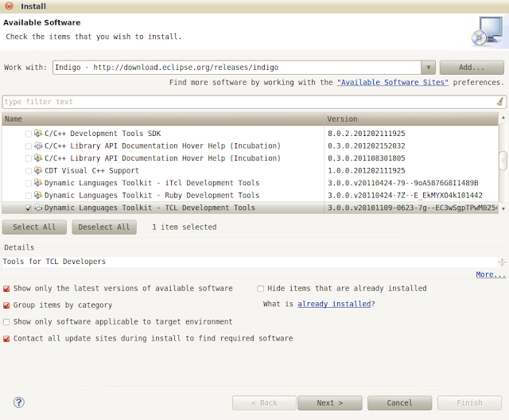Click Deselect All button
The image size is (509, 420).
pyautogui.click(x=104, y=227)
